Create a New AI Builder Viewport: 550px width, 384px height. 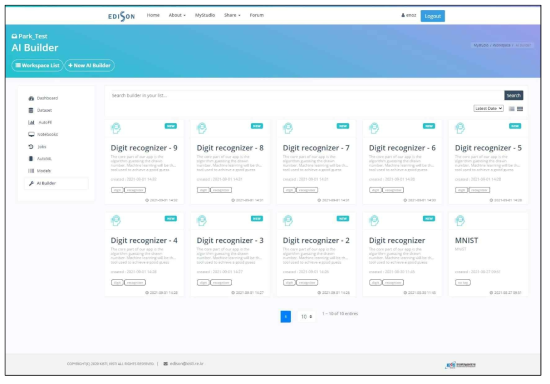[89, 65]
